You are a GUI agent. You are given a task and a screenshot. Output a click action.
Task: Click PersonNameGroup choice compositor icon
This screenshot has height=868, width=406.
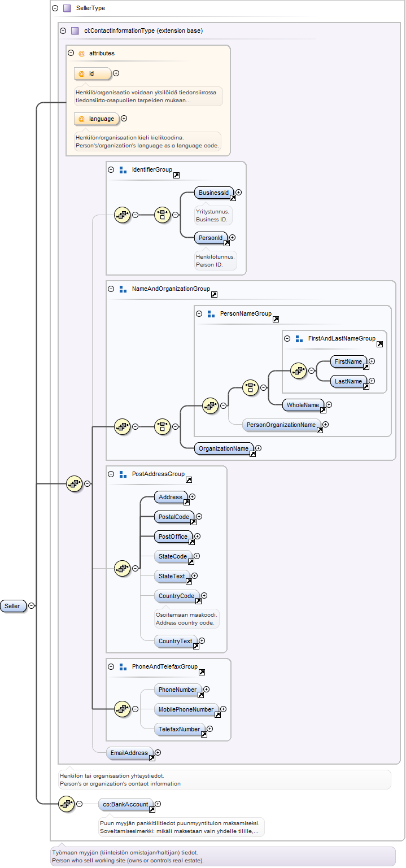point(251,387)
